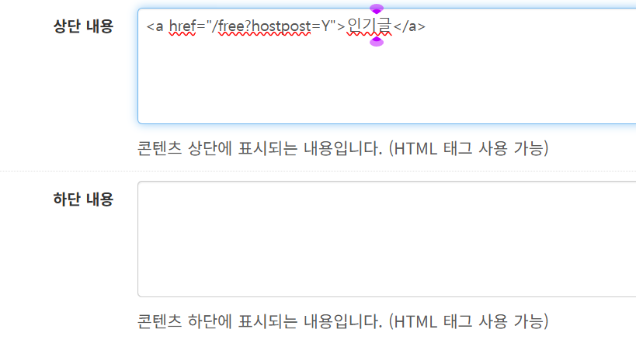Click the underlined word 인기글
This screenshot has height=364, width=636.
click(370, 26)
